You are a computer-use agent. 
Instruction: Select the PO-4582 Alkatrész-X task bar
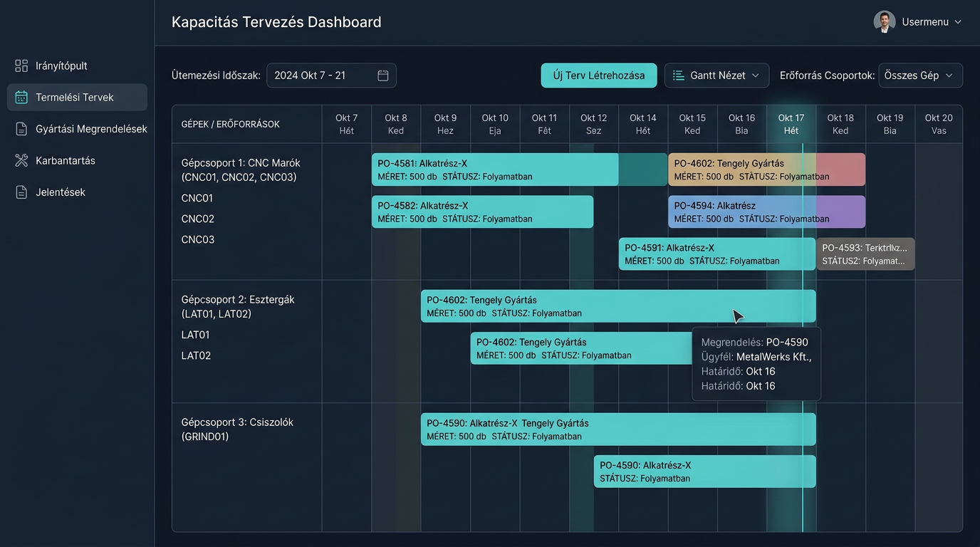(x=482, y=212)
